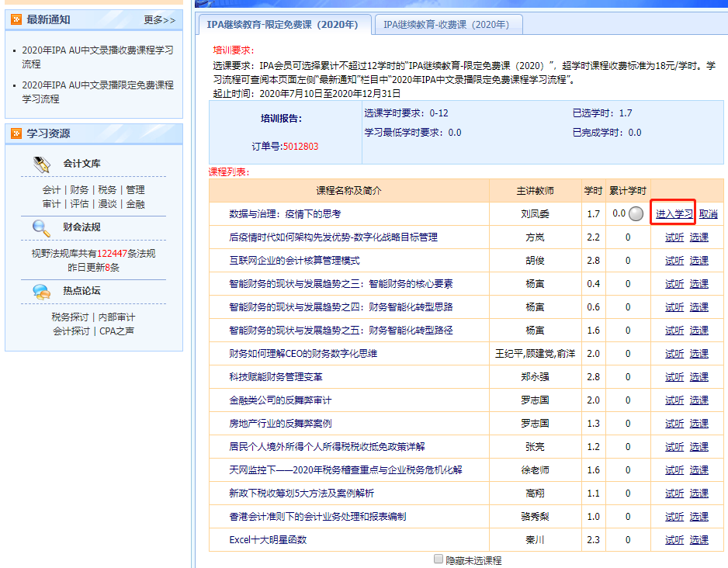This screenshot has height=568, width=728.
Task: Click 选课 for 后疫情时代 course
Action: 699,237
